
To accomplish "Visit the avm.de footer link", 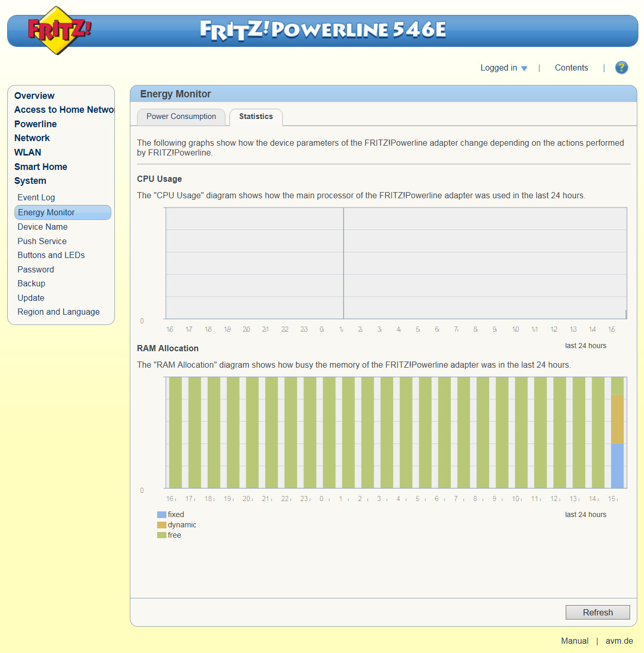I will pos(619,641).
